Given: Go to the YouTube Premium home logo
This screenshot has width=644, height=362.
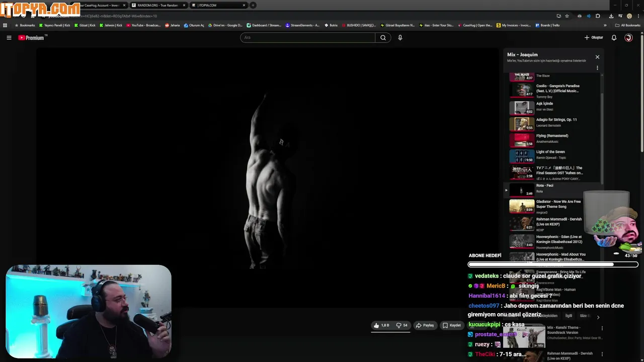Looking at the screenshot, I should 32,38.
